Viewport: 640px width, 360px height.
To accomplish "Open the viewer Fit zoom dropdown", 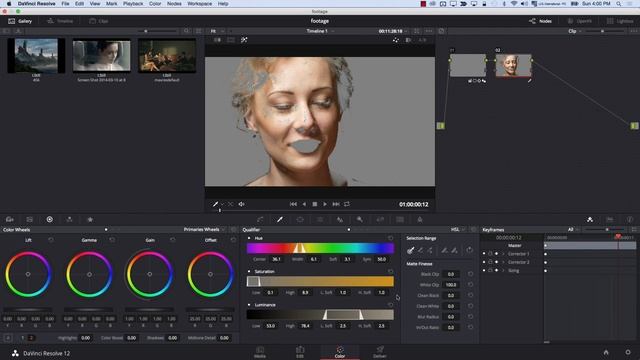I will 218,31.
